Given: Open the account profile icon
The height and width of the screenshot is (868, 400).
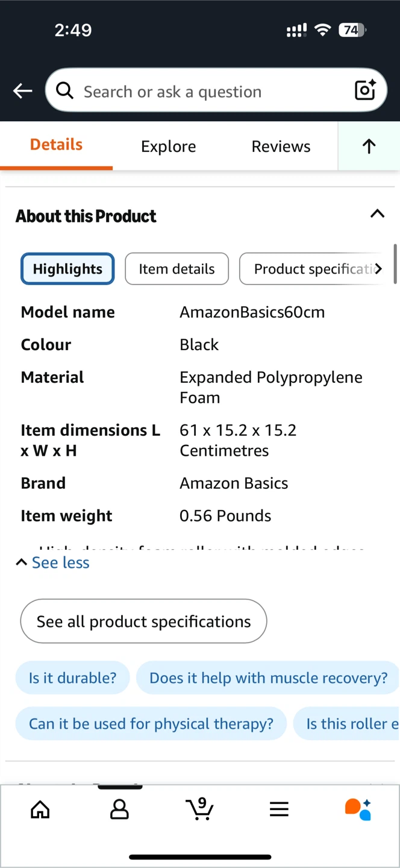Looking at the screenshot, I should [119, 810].
